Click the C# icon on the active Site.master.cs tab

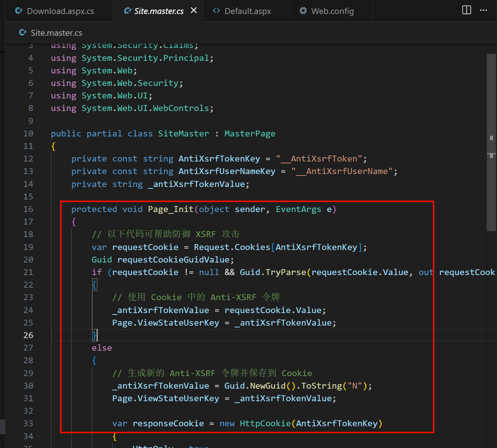[127, 11]
